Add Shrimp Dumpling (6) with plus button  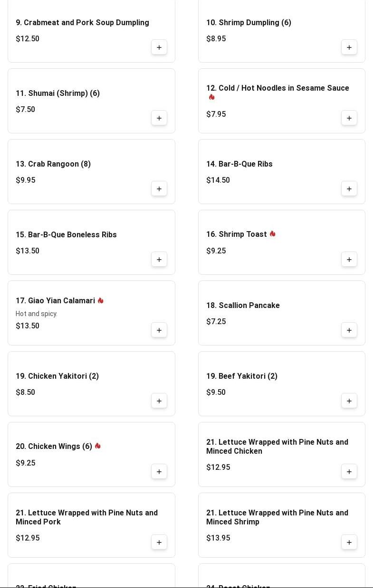349,47
